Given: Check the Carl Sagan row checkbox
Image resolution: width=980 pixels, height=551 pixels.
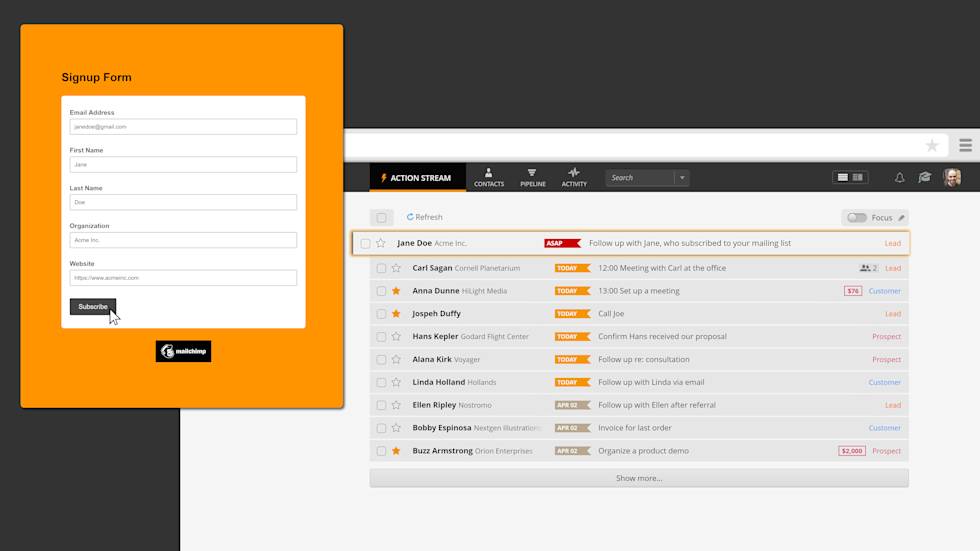Looking at the screenshot, I should 381,268.
